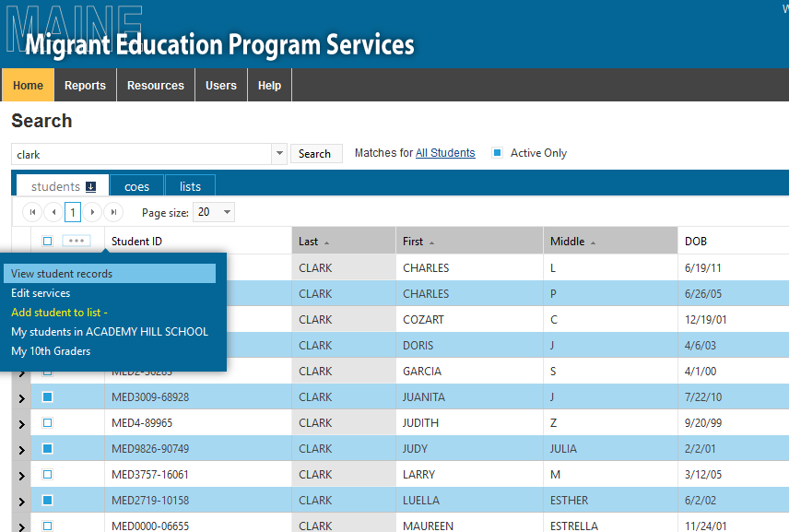Screen dimensions: 789x532
Task: Toggle the Active Only checkbox
Action: [x=499, y=153]
